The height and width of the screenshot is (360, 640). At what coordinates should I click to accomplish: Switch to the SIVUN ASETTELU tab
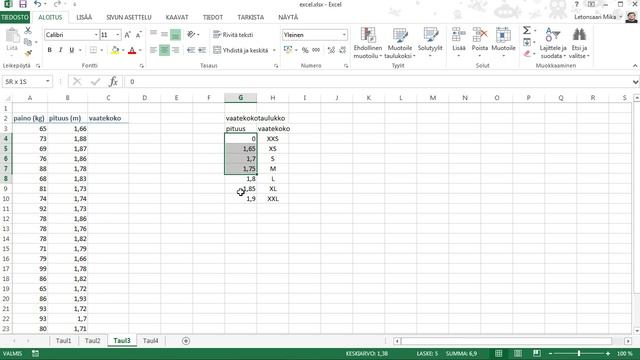[129, 18]
